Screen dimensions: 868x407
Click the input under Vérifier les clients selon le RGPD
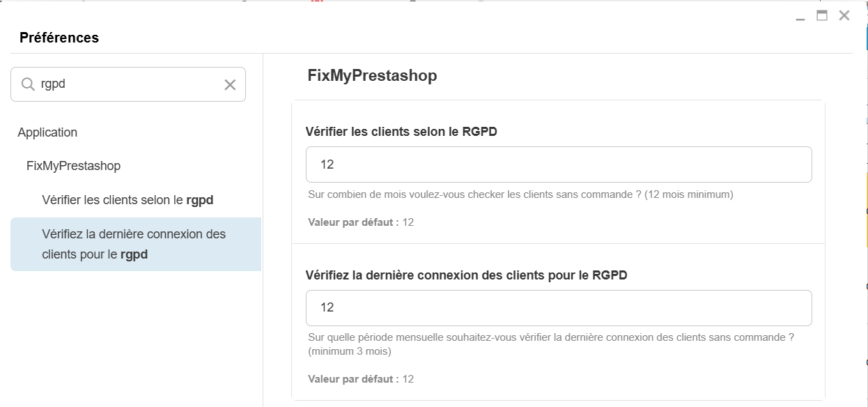tap(558, 164)
